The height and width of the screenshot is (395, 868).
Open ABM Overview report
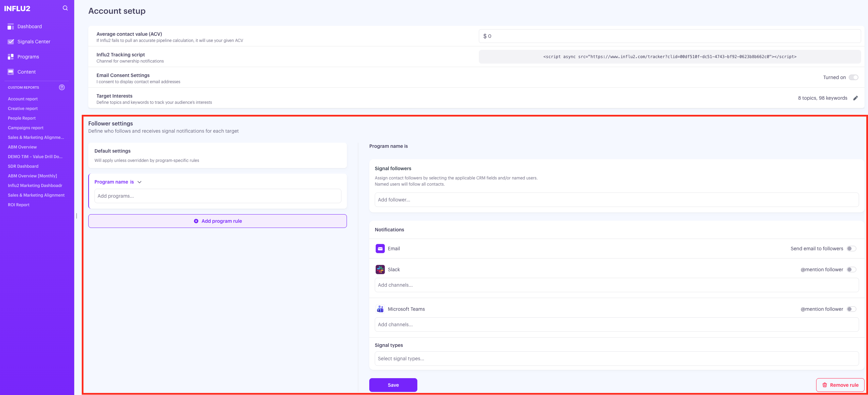click(x=22, y=147)
